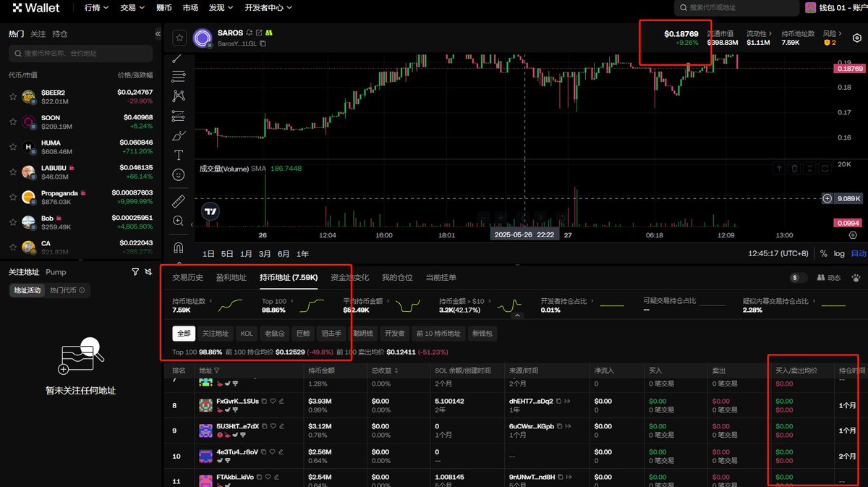This screenshot has height=487, width=868.
Task: Collapse the left token sidebar
Action: 158,34
